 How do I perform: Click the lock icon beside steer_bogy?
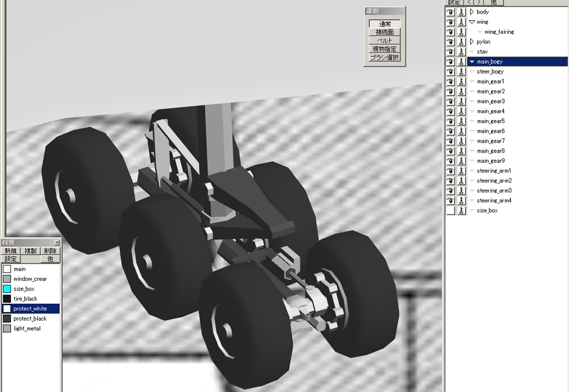coord(461,71)
